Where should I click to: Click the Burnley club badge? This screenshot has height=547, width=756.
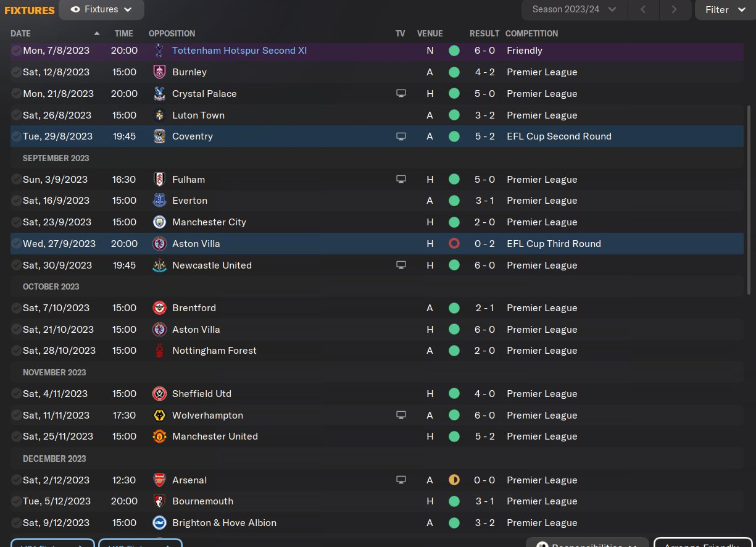coord(159,72)
